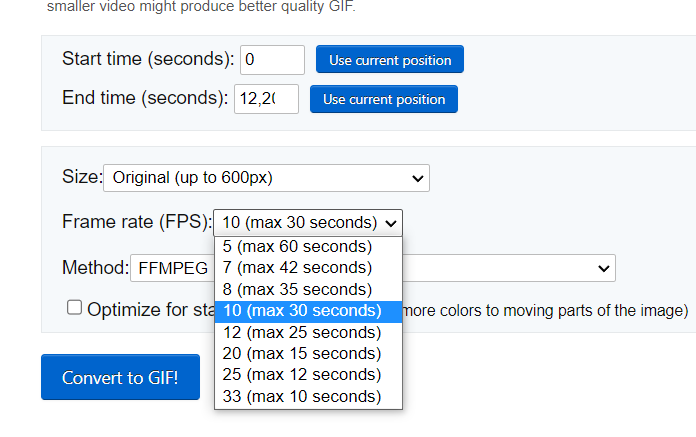Click the Frame rate (FPS) label

[x=136, y=222]
